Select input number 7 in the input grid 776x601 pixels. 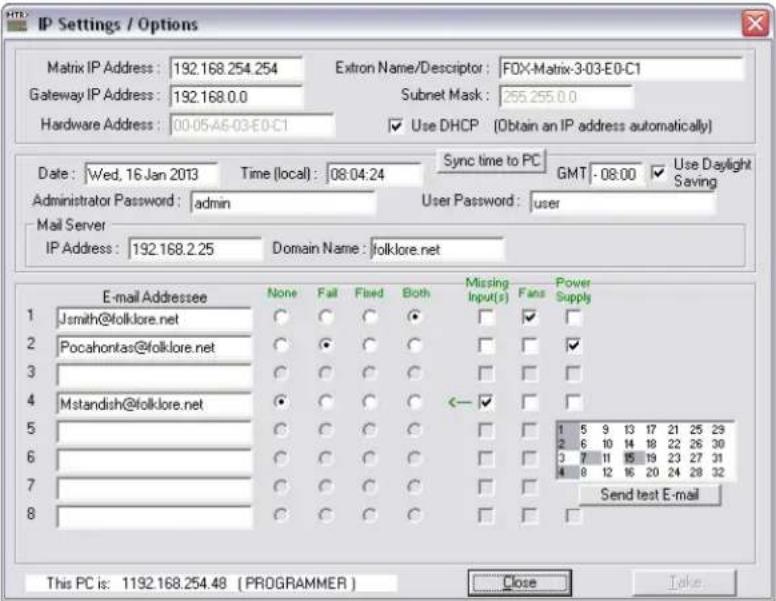589,458
